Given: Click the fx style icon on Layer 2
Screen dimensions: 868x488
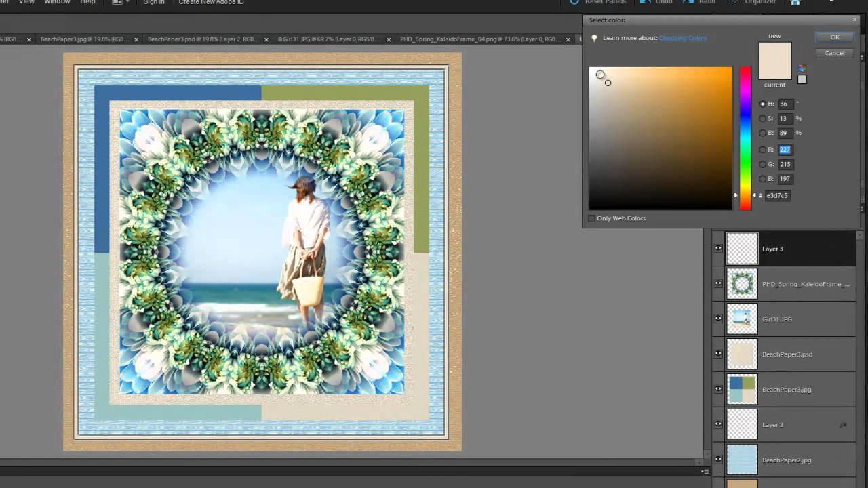Looking at the screenshot, I should coord(843,425).
